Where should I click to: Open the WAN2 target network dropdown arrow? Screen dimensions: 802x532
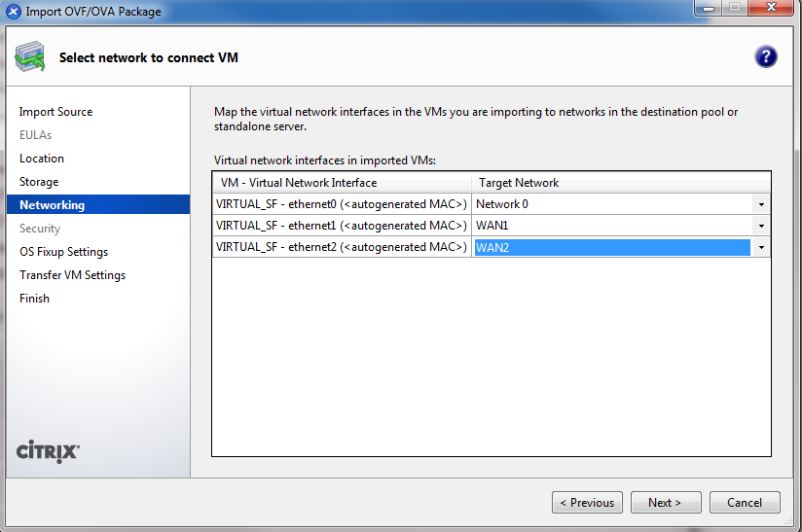point(760,248)
